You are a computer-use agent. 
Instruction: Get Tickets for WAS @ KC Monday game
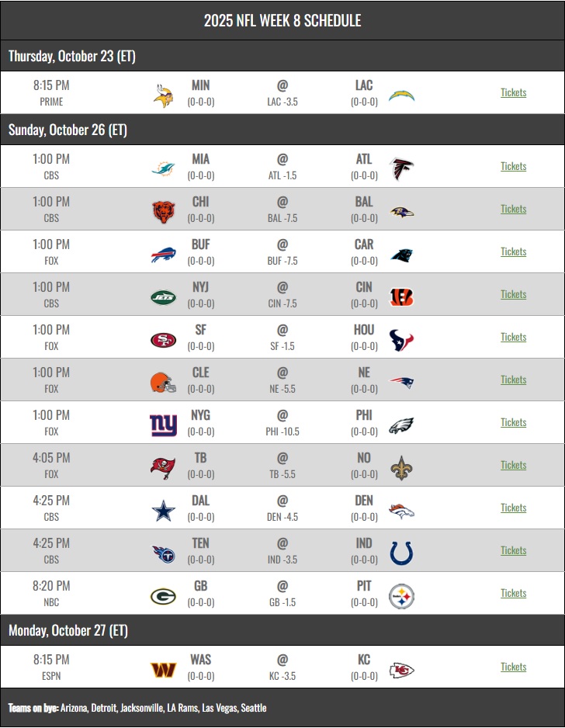coord(513,667)
